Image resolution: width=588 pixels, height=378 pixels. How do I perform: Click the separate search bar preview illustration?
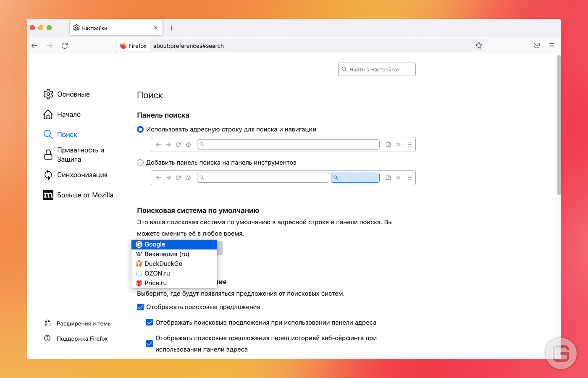click(283, 178)
